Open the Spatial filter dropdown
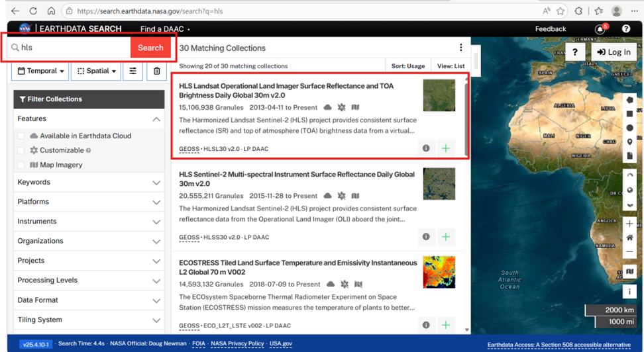The height and width of the screenshot is (352, 644). click(x=97, y=71)
